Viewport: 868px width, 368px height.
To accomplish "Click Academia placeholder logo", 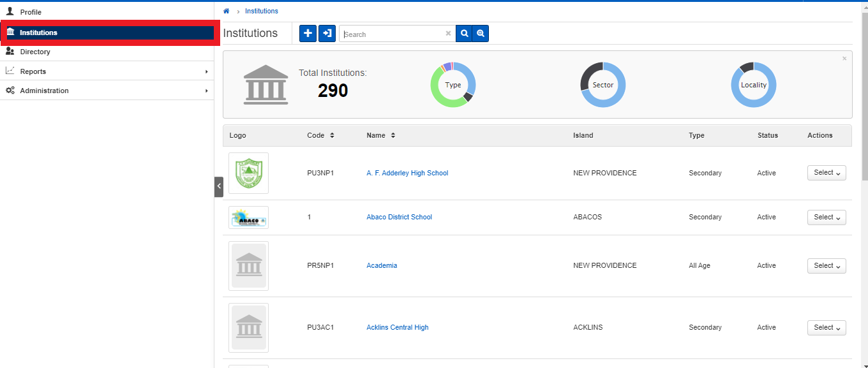I will coord(249,266).
